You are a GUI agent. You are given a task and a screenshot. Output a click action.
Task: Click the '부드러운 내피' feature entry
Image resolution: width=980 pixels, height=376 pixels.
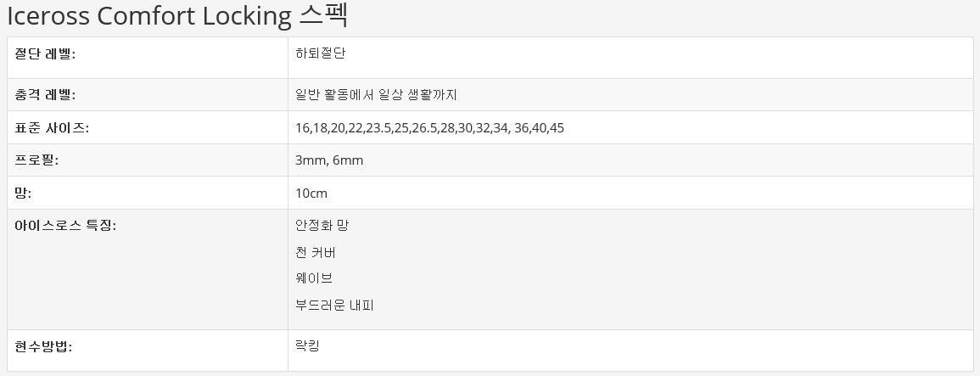(x=334, y=305)
